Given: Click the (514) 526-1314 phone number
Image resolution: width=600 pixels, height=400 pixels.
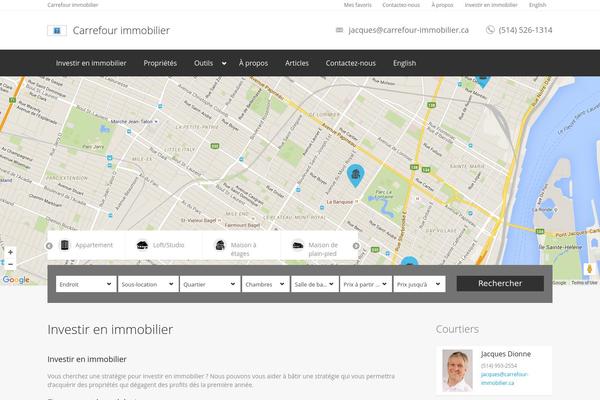Looking at the screenshot, I should click(525, 30).
